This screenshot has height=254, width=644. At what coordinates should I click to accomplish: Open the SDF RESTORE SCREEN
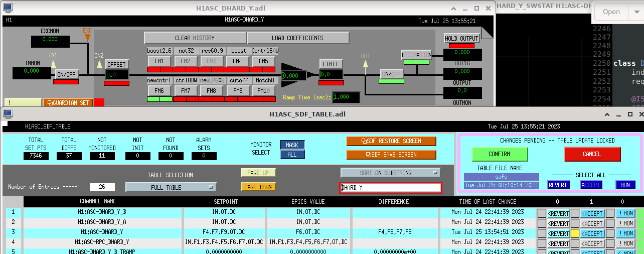[391, 141]
